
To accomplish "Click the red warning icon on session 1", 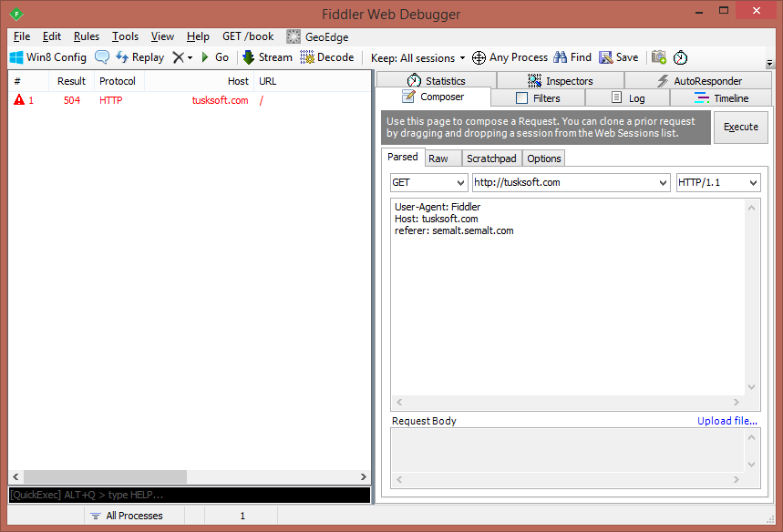I will [19, 100].
